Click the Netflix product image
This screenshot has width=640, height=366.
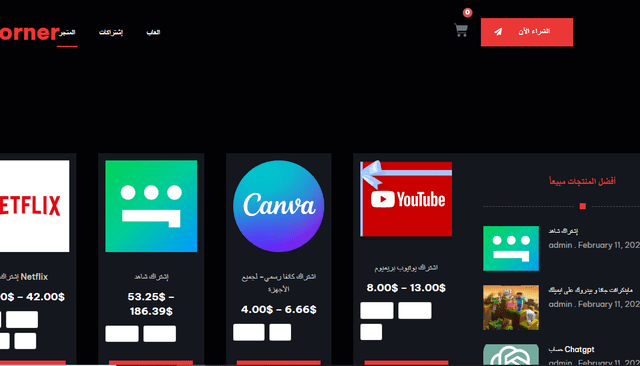(x=34, y=206)
